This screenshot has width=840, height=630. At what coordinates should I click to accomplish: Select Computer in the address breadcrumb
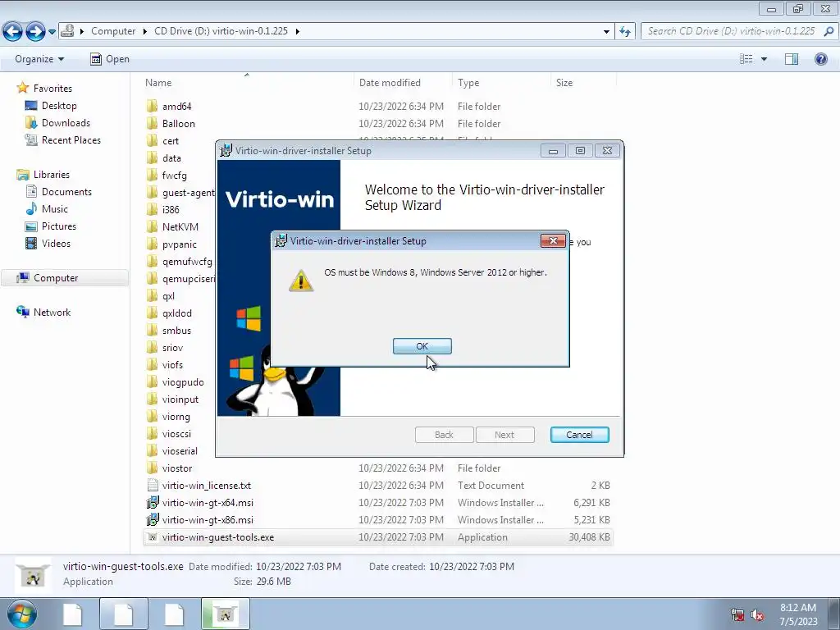click(x=113, y=31)
